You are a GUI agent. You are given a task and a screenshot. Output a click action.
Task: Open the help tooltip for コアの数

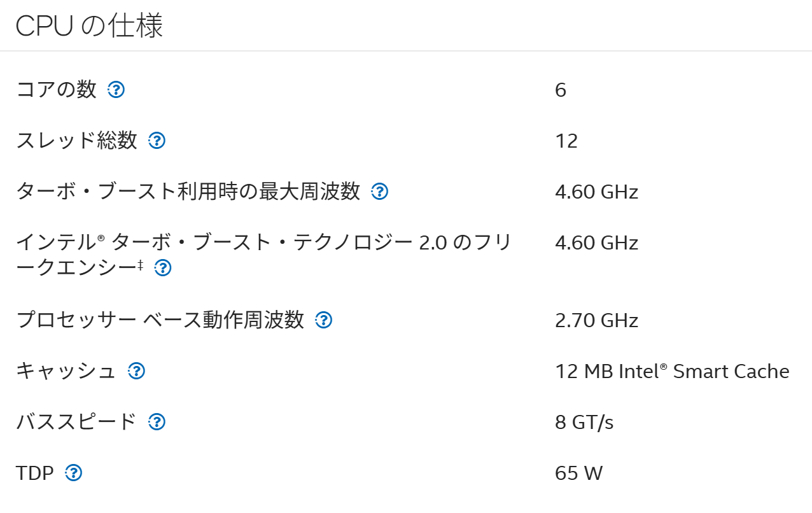(x=116, y=90)
